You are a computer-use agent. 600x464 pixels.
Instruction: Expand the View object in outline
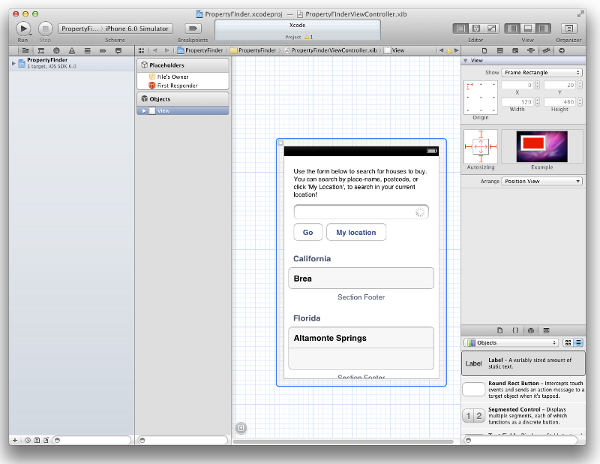[144, 111]
